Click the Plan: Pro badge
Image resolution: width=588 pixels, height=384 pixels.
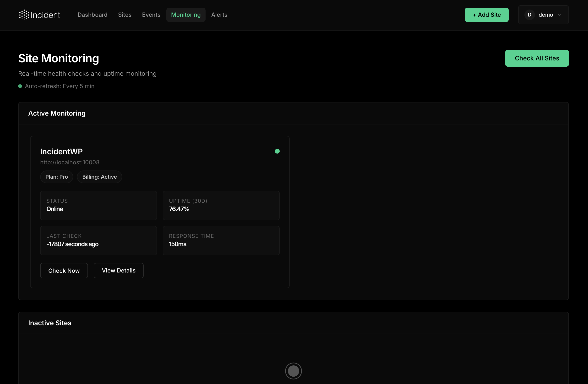coord(56,177)
